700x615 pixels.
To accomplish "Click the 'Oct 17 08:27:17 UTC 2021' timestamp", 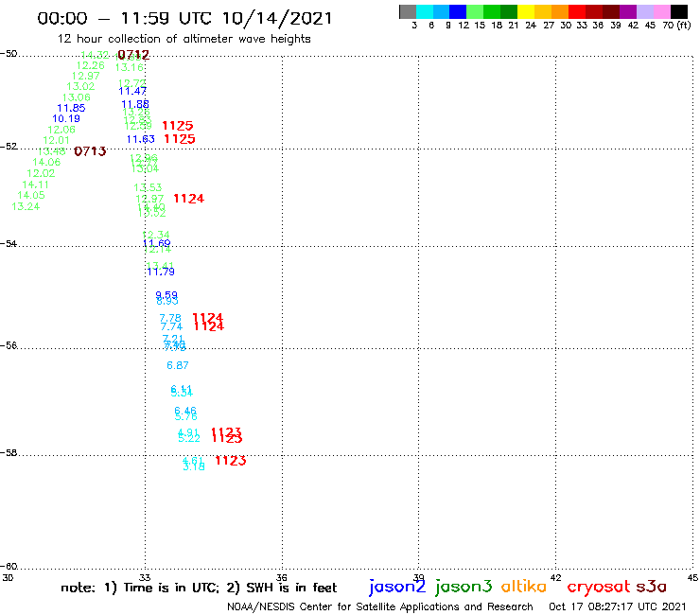I will point(618,606).
